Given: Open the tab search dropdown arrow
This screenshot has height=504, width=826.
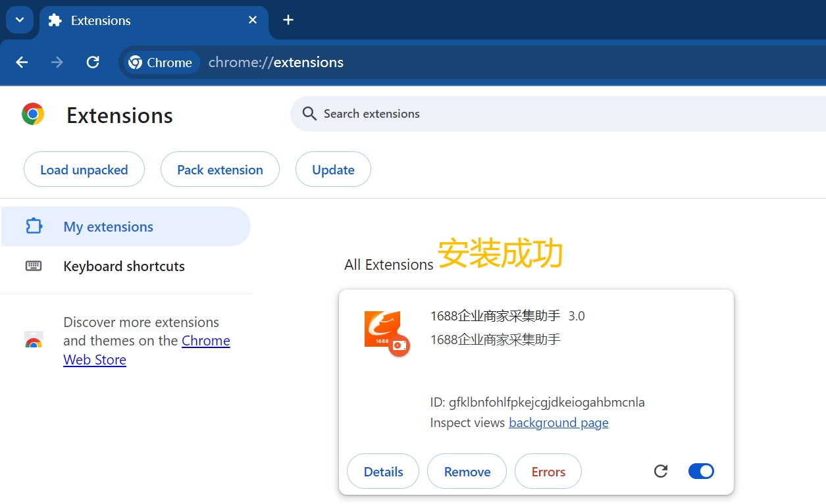Looking at the screenshot, I should point(20,20).
